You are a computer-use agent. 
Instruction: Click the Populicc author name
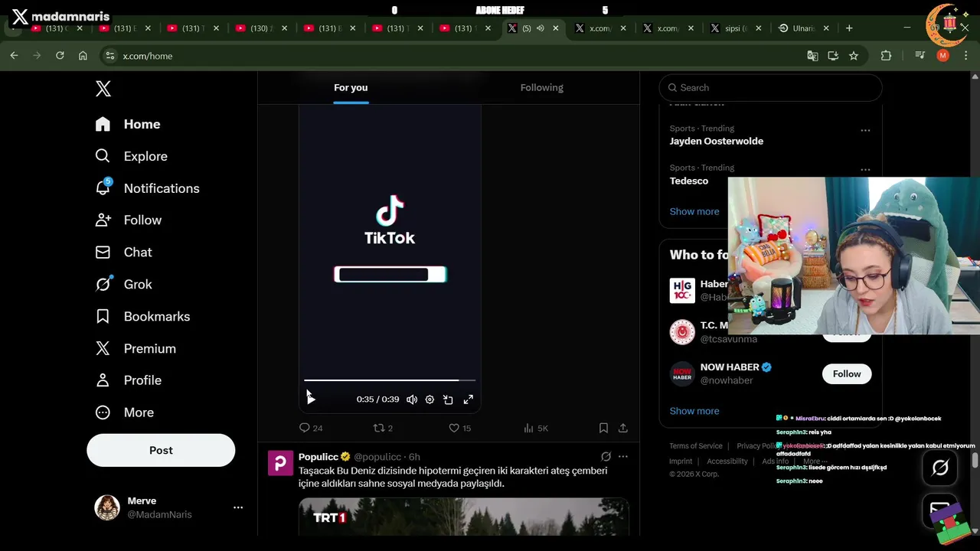[318, 457]
